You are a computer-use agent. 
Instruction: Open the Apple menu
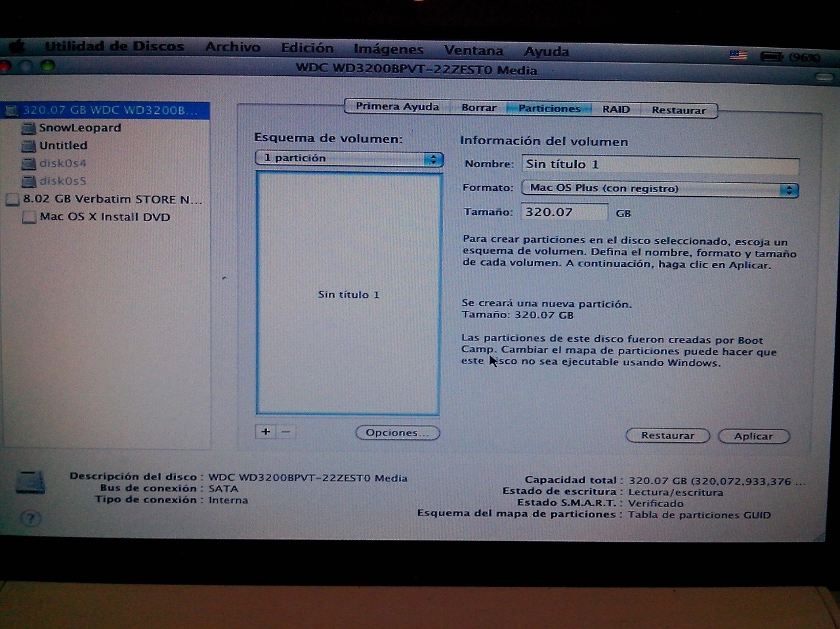coord(17,47)
